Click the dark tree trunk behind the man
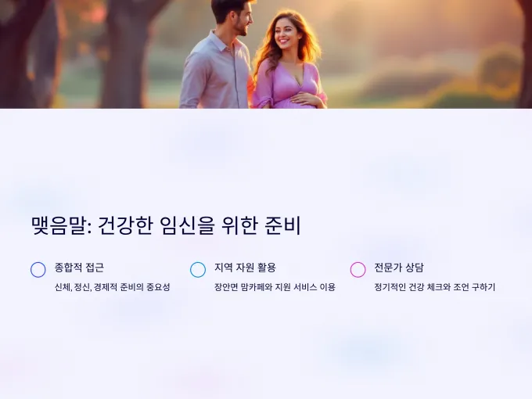The width and height of the screenshot is (532, 399). 129,54
